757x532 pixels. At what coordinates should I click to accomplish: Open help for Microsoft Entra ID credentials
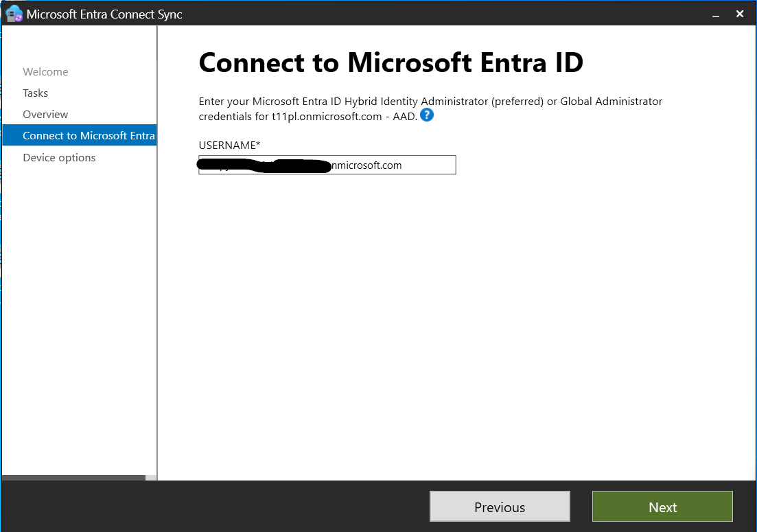pos(426,115)
